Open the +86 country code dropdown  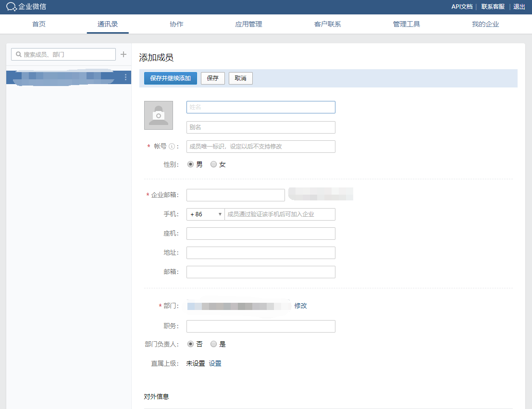(206, 214)
